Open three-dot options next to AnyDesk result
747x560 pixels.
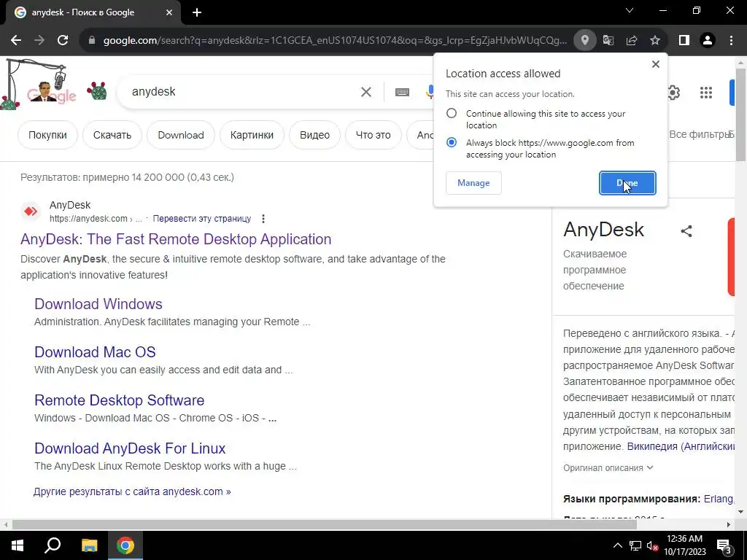263,219
